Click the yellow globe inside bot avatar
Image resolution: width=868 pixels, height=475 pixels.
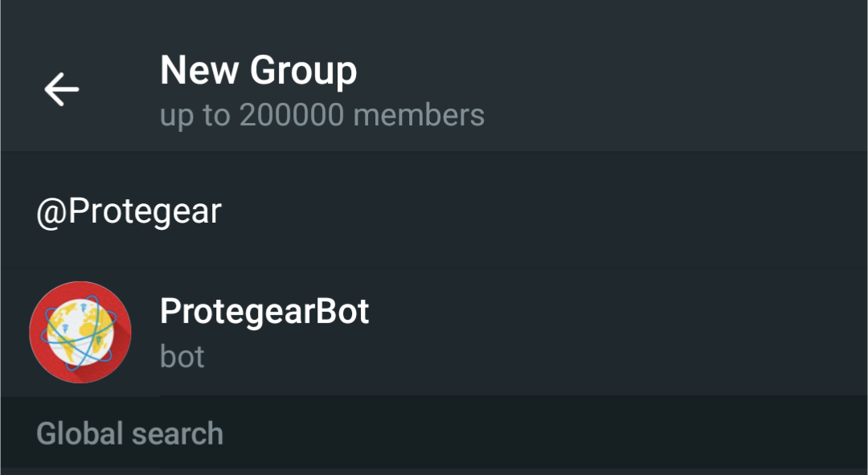pyautogui.click(x=76, y=330)
